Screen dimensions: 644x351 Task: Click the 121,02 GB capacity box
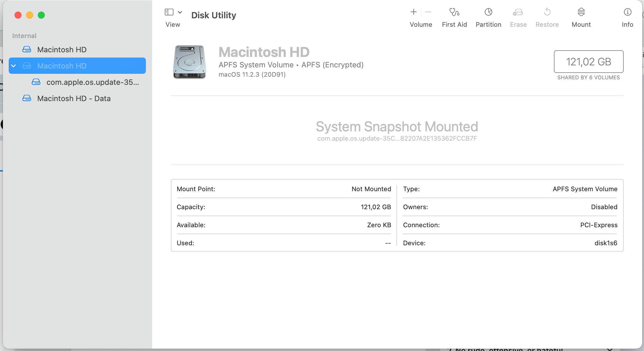[x=588, y=62]
